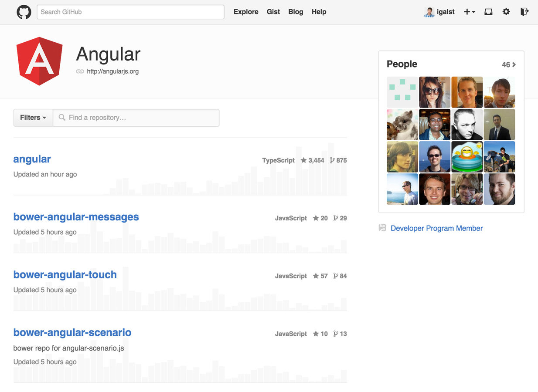The image size is (538, 392).
Task: Open the green pixel identicon member avatar
Action: [402, 92]
